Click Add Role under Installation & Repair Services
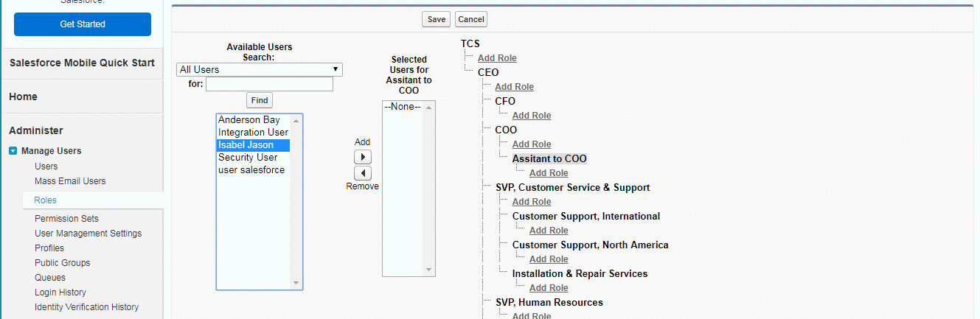 click(x=549, y=288)
